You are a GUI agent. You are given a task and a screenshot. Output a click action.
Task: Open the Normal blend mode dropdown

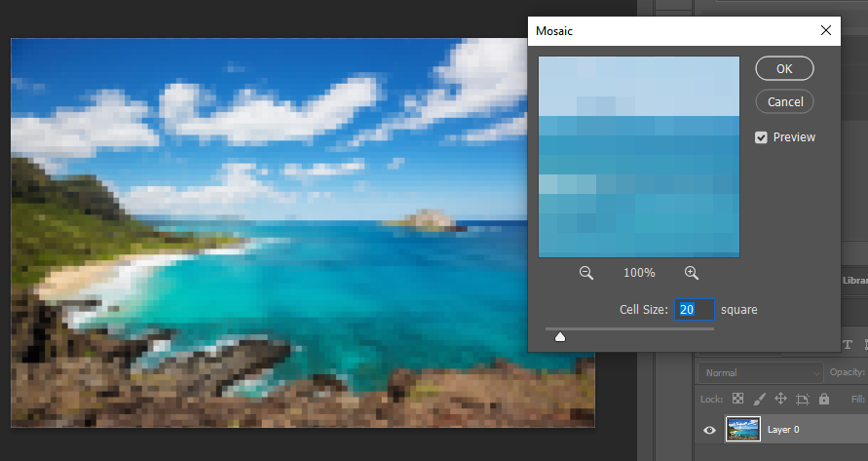click(x=760, y=372)
